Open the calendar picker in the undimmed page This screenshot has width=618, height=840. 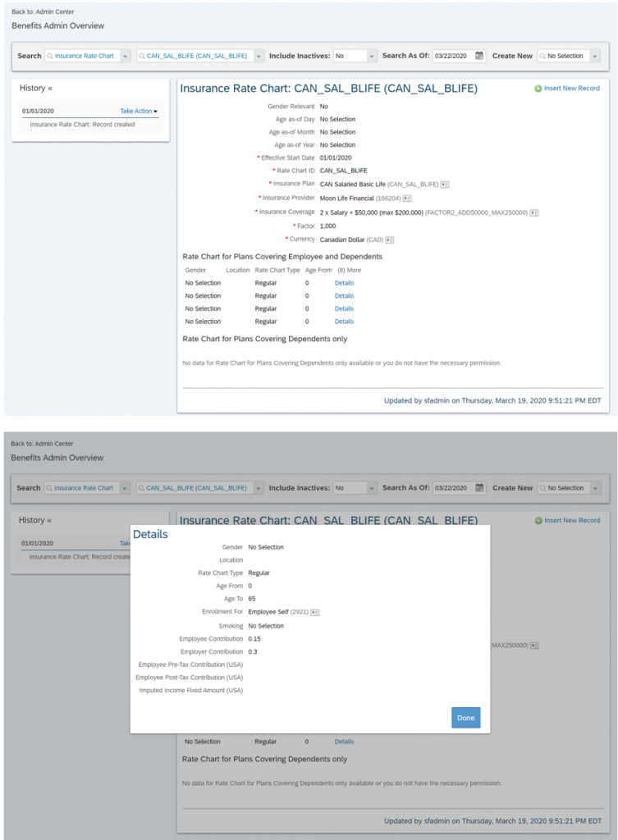tap(479, 55)
